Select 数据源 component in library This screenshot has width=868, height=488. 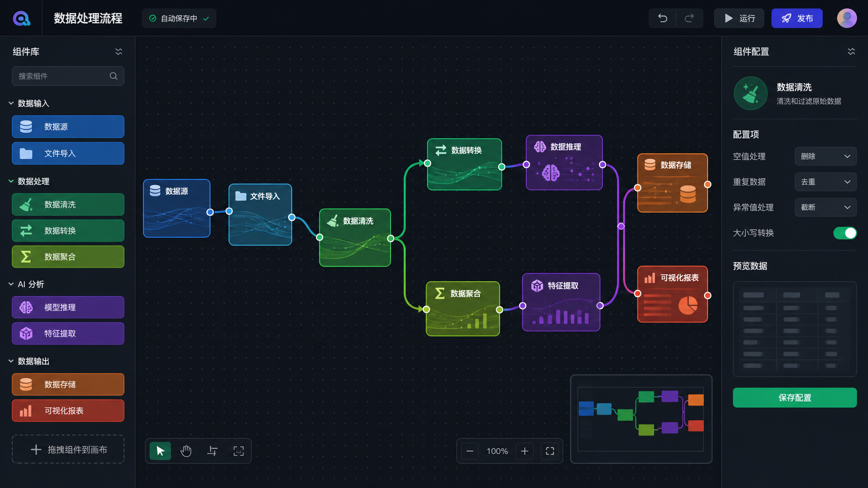pos(68,127)
